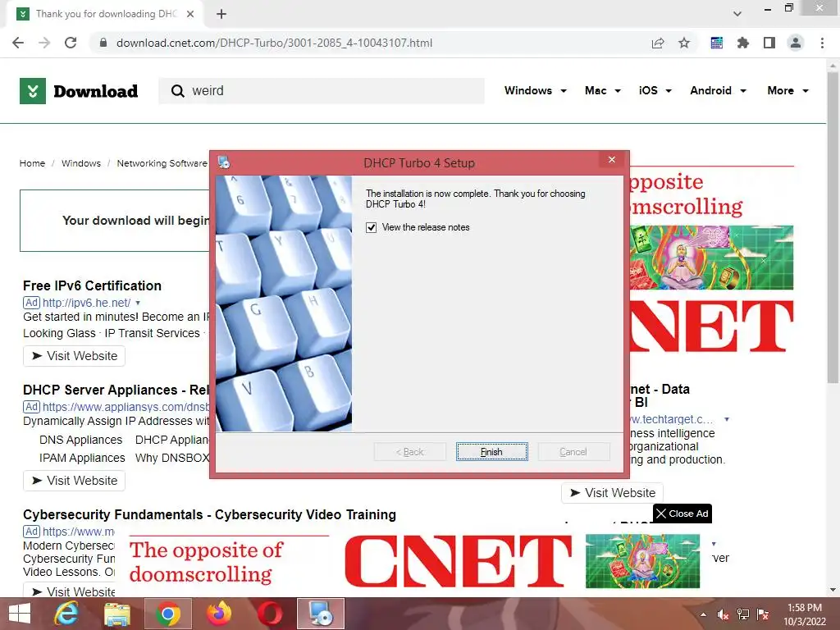Click the browser back arrow
The width and height of the screenshot is (840, 630).
pos(18,43)
